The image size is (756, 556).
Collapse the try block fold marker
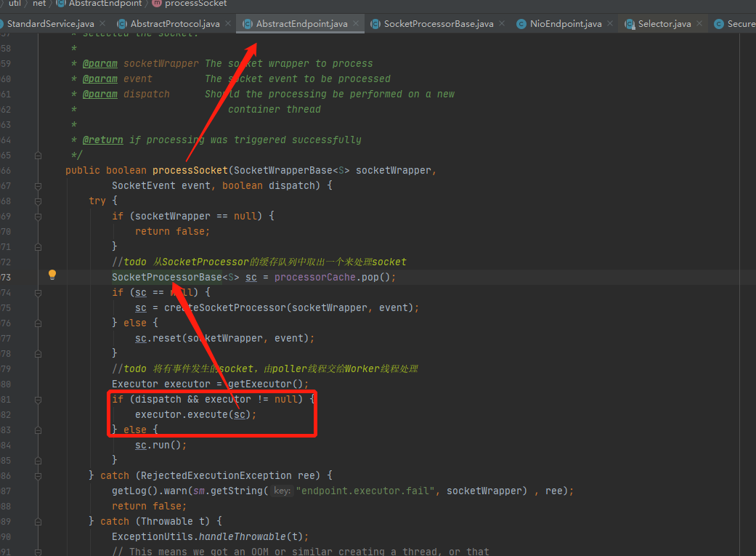pyautogui.click(x=38, y=201)
